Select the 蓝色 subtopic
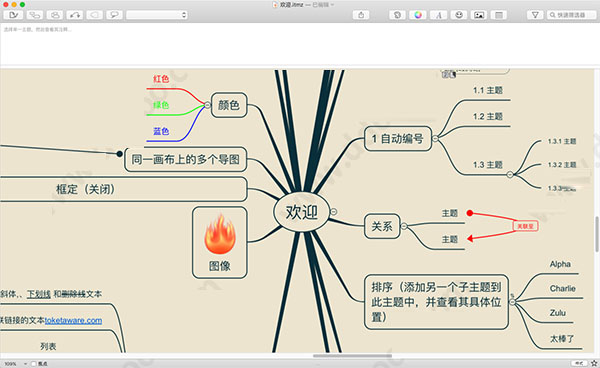Image resolution: width=600 pixels, height=368 pixels. (x=161, y=131)
